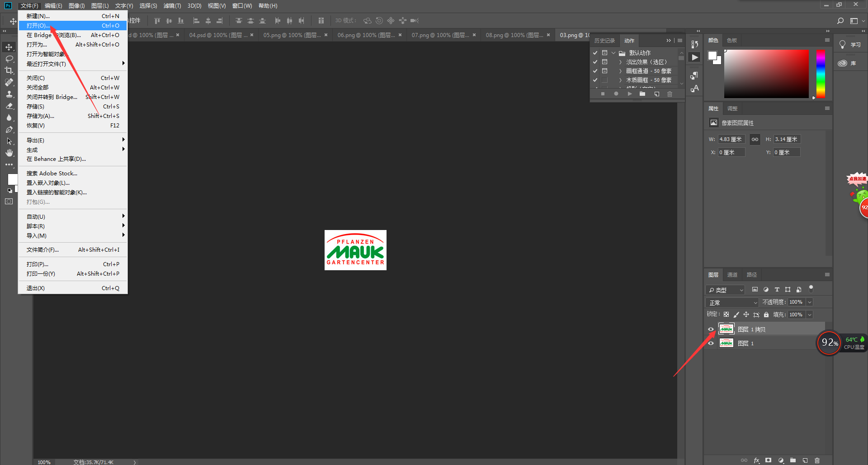Image resolution: width=868 pixels, height=465 pixels.
Task: Open the 填充 fill dropdown arrow
Action: pyautogui.click(x=810, y=315)
